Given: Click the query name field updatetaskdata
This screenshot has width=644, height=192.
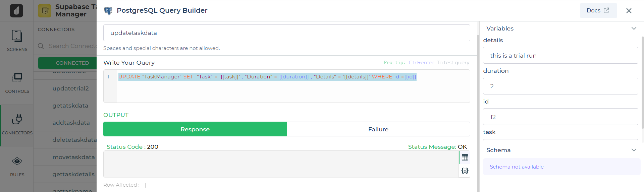Looking at the screenshot, I should (286, 33).
